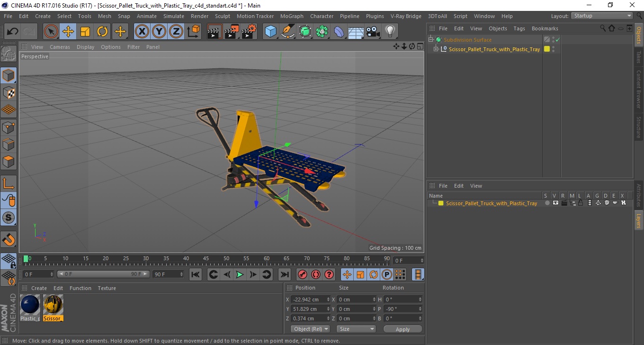Switch to the Layers side tab
Viewport: 644px width, 345px height.
tap(639, 220)
